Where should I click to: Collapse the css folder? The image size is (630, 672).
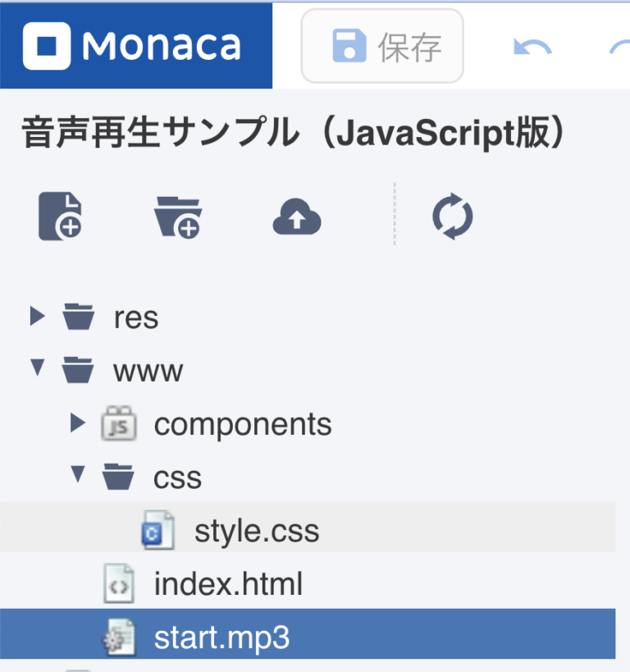point(75,477)
